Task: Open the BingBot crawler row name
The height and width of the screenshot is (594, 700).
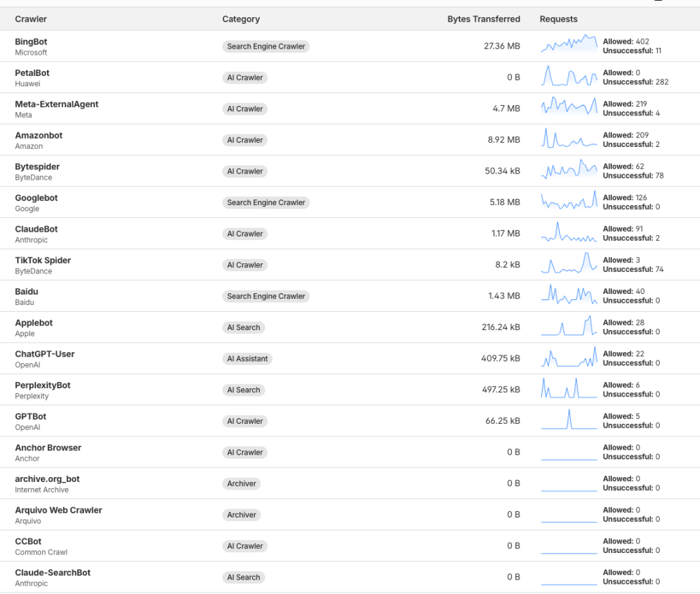Action: point(31,42)
